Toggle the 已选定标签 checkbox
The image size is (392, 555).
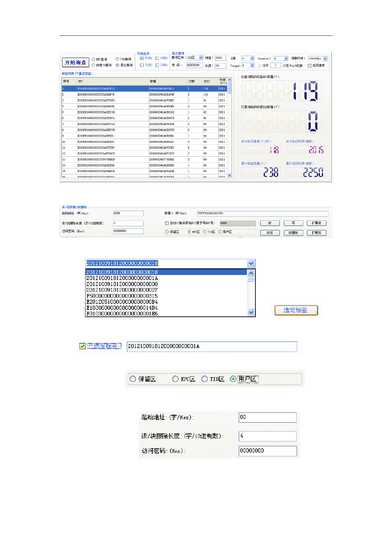(83, 346)
